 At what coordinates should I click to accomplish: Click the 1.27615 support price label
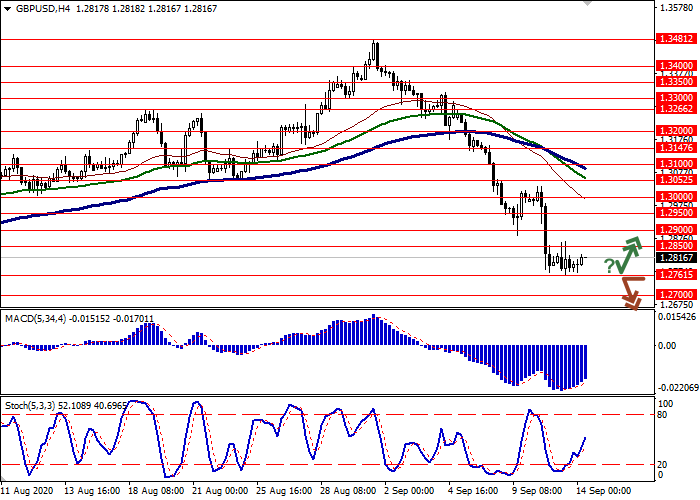coord(676,274)
